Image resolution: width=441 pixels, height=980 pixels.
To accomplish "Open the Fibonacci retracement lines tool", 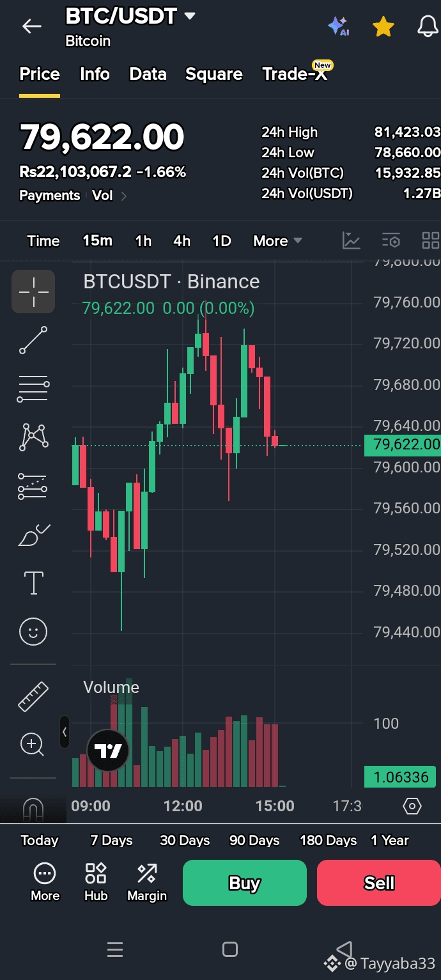I will (33, 389).
